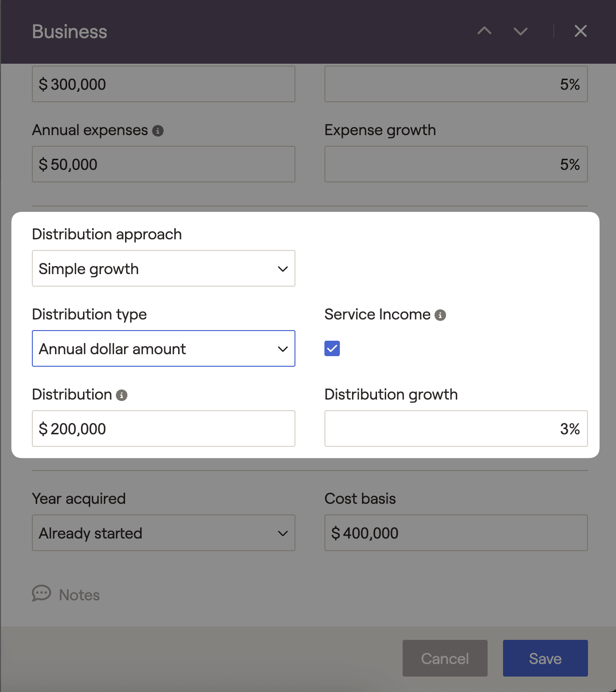Click the up chevron in Business header
This screenshot has height=692, width=616.
coord(484,31)
